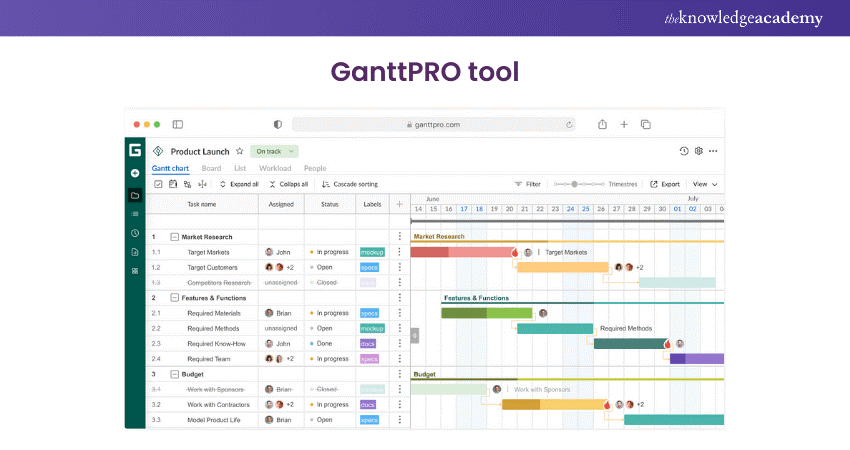This screenshot has height=450, width=850.
Task: Switch to the Gantt chart tab
Action: 170,169
